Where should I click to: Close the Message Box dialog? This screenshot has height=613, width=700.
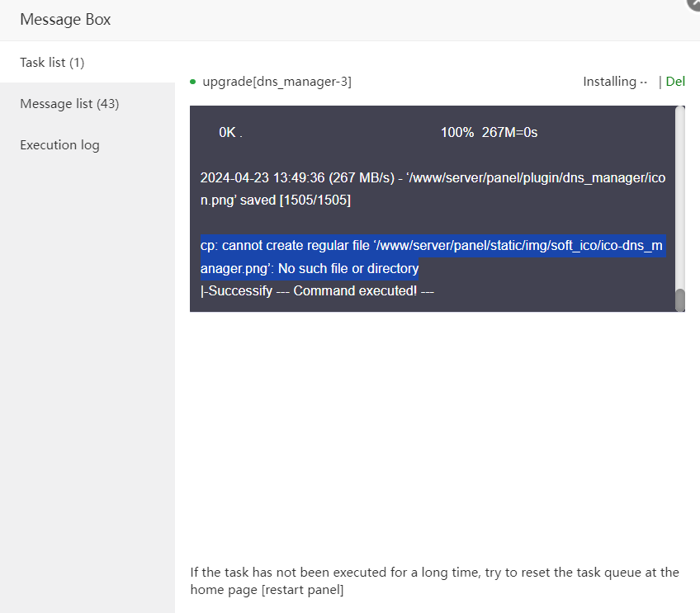click(693, 3)
